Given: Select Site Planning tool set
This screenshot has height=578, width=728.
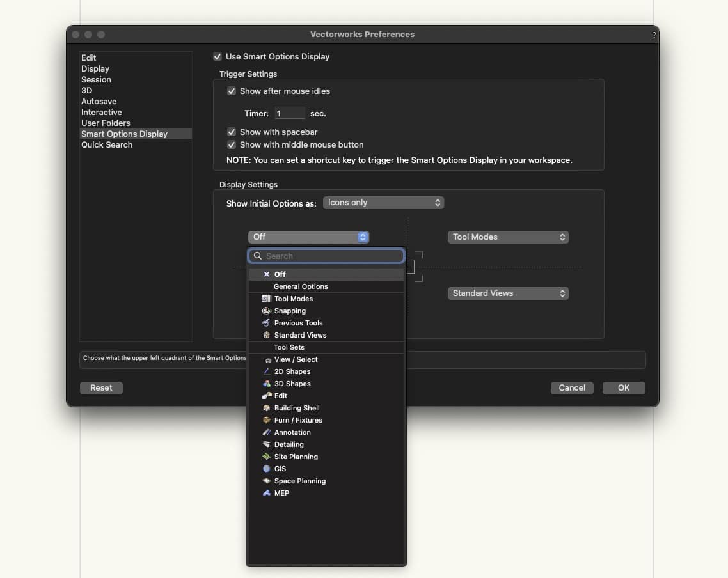Looking at the screenshot, I should click(326, 457).
